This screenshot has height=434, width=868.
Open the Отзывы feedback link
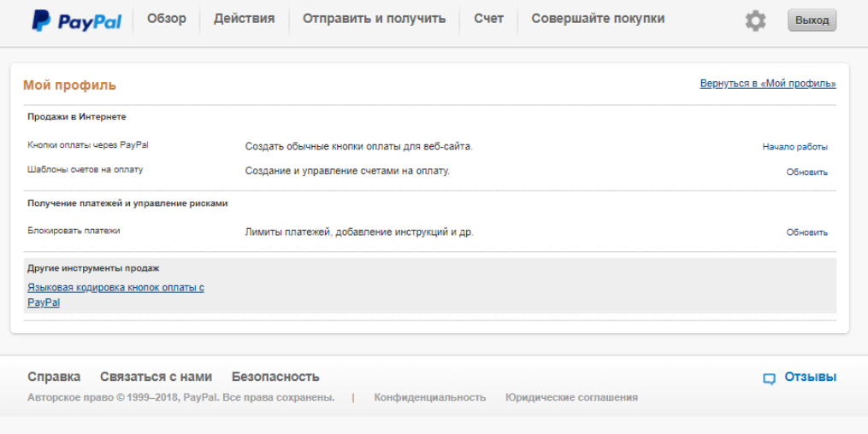[x=811, y=377]
